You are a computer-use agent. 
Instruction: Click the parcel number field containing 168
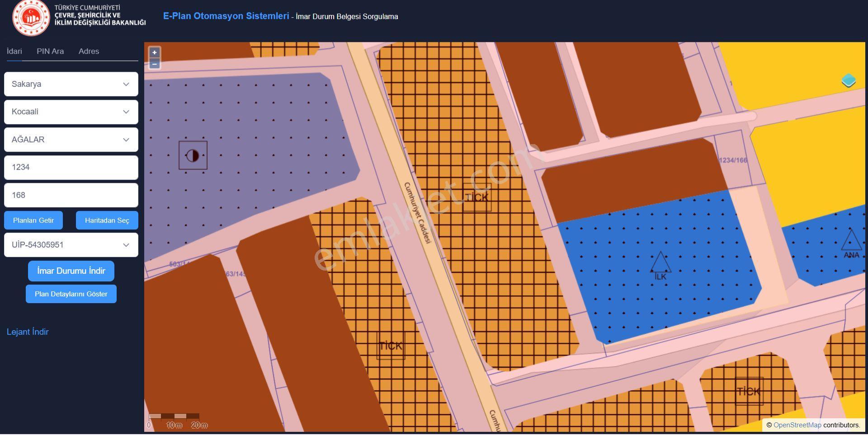click(x=71, y=195)
